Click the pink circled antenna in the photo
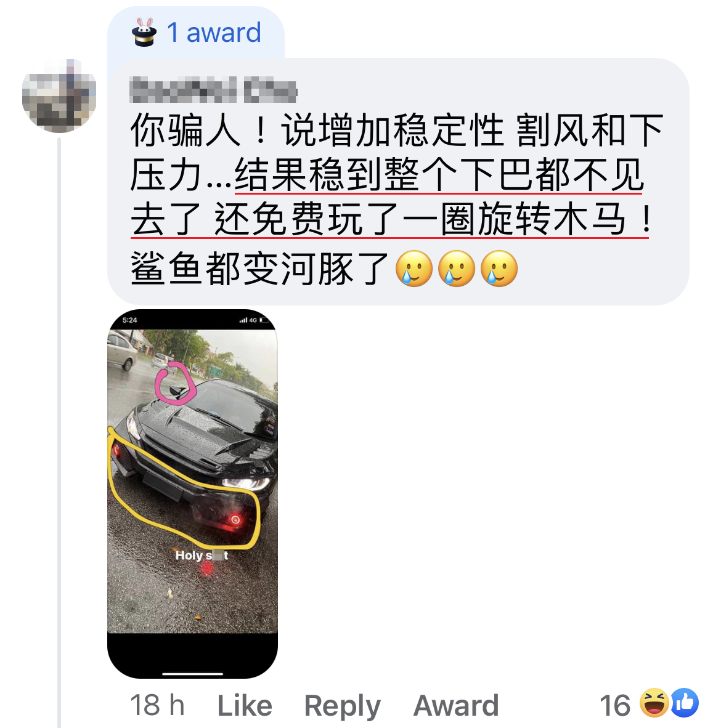The image size is (721, 728). [174, 382]
